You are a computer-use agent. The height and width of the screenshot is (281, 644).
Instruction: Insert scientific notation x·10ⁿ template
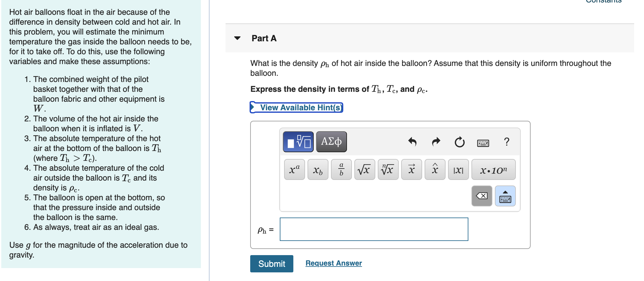pos(494,169)
